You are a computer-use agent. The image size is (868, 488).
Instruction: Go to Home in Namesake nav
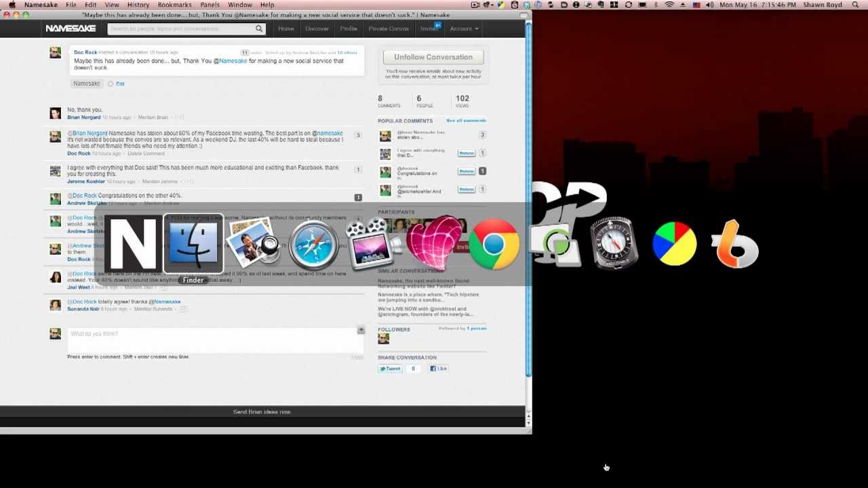(x=286, y=29)
